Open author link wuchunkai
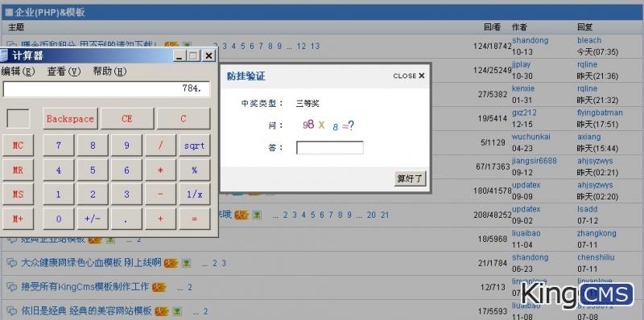Viewport: 644px width, 320px height. pos(531,137)
